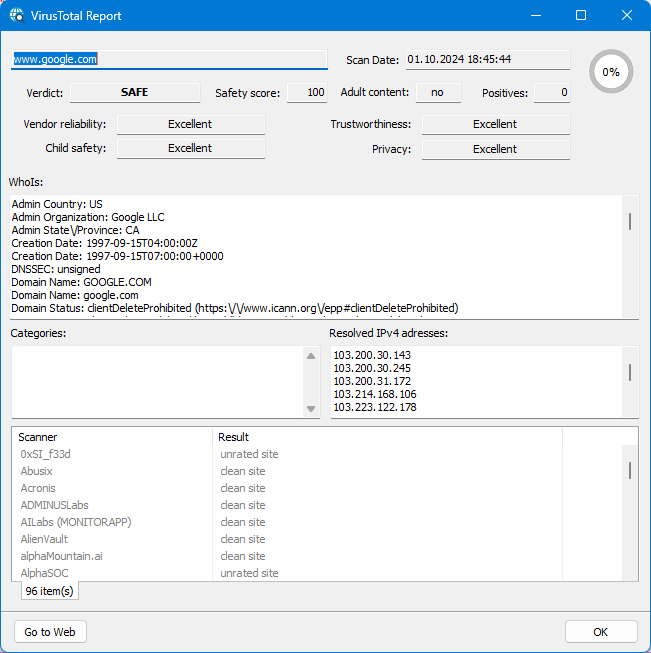Click the Result column header

pos(387,437)
